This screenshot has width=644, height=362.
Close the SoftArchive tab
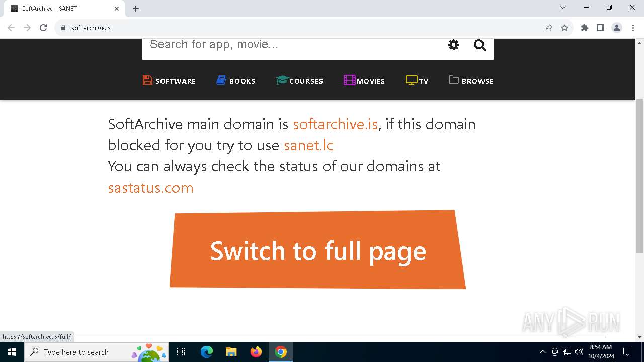[x=117, y=9]
